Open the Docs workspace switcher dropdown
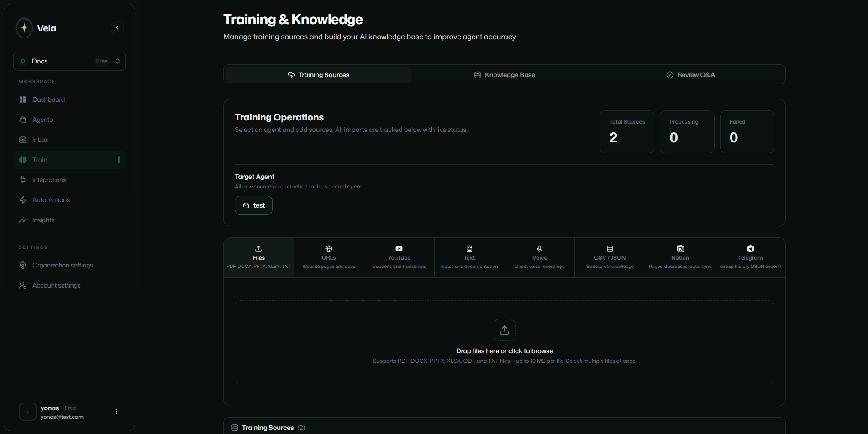 [x=69, y=61]
